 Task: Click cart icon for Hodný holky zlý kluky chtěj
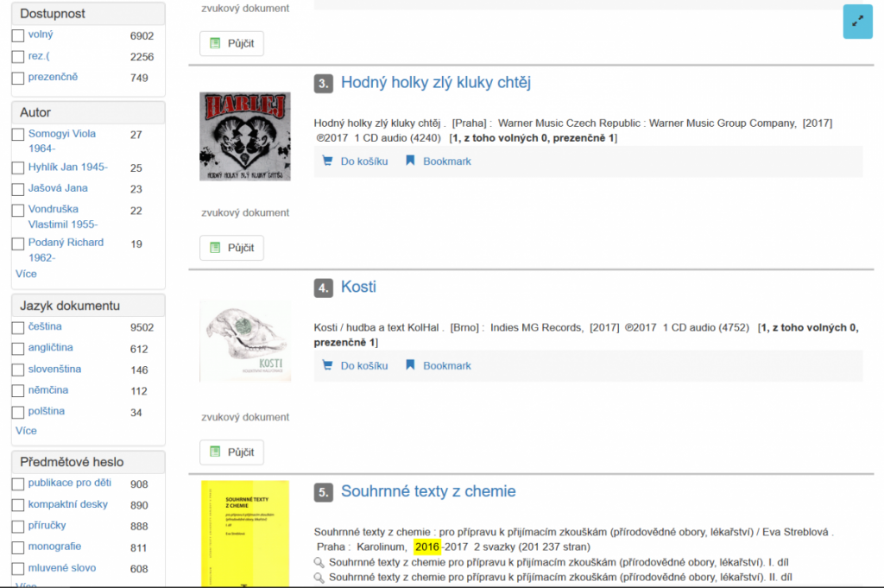click(327, 161)
